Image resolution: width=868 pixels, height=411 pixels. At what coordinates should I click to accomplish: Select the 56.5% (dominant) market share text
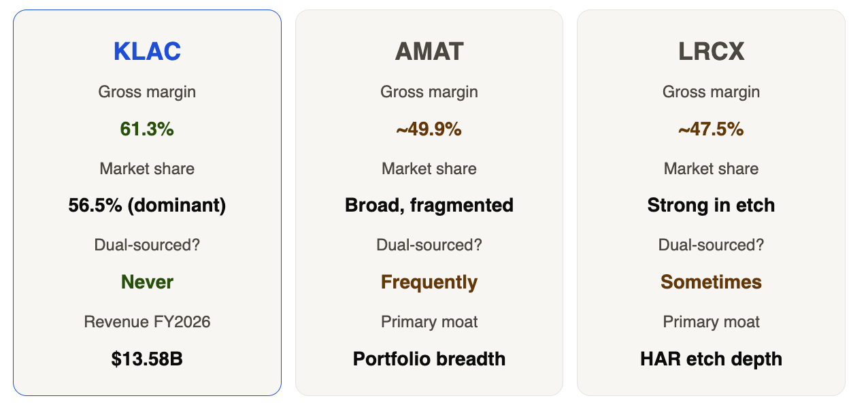tap(147, 205)
